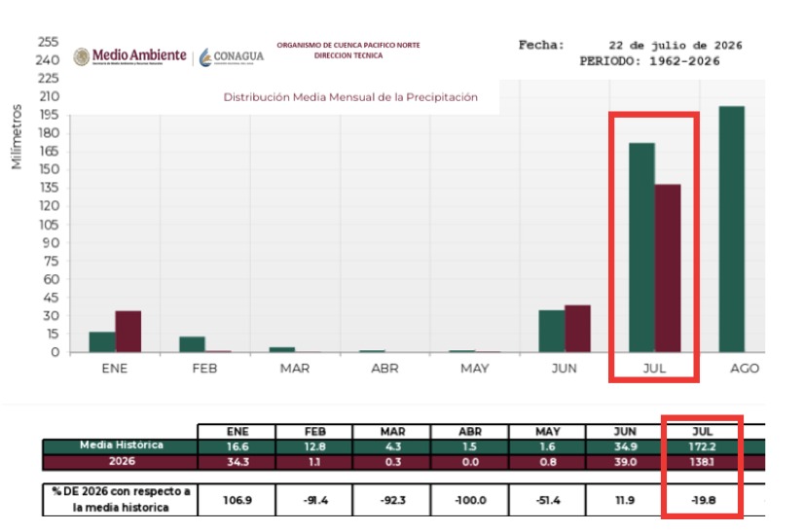Image resolution: width=804 pixels, height=532 pixels.
Task: Click the 'JUN' label under the chart axis
Action: coord(564,368)
